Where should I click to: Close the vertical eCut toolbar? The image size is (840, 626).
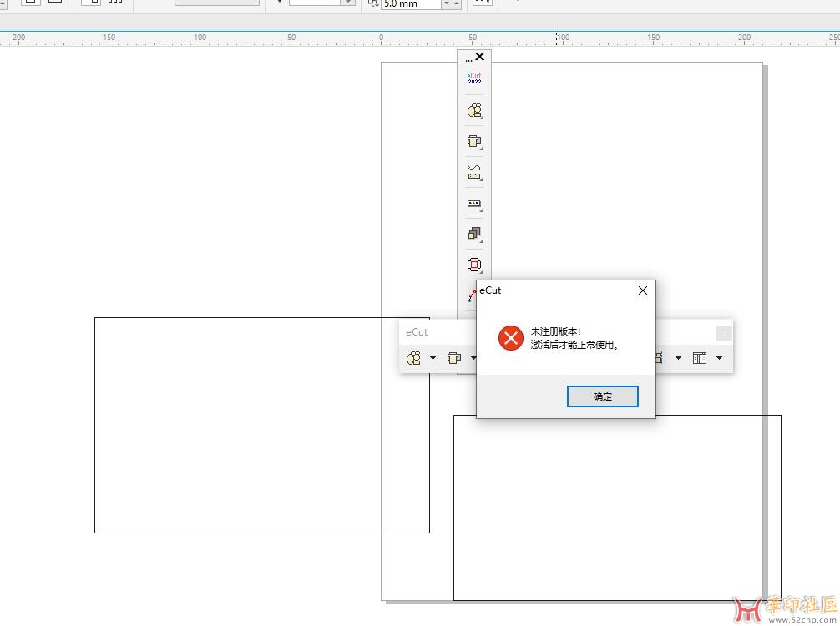point(479,57)
